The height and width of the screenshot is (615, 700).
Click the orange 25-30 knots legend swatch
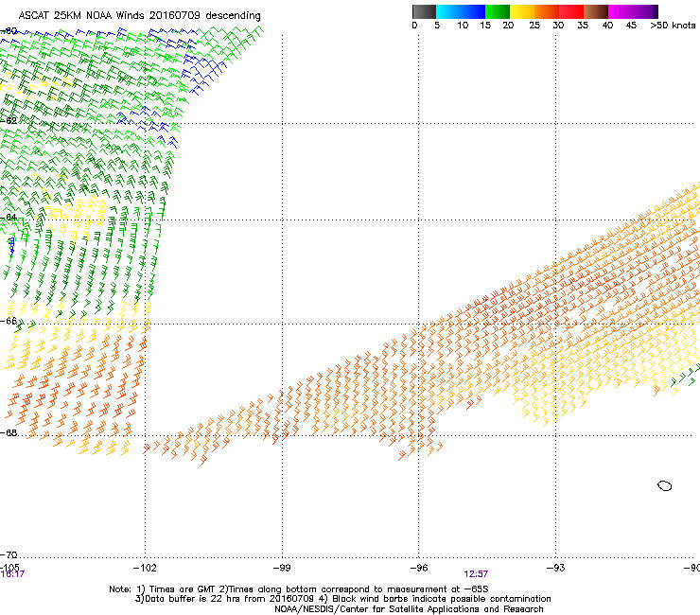547,11
